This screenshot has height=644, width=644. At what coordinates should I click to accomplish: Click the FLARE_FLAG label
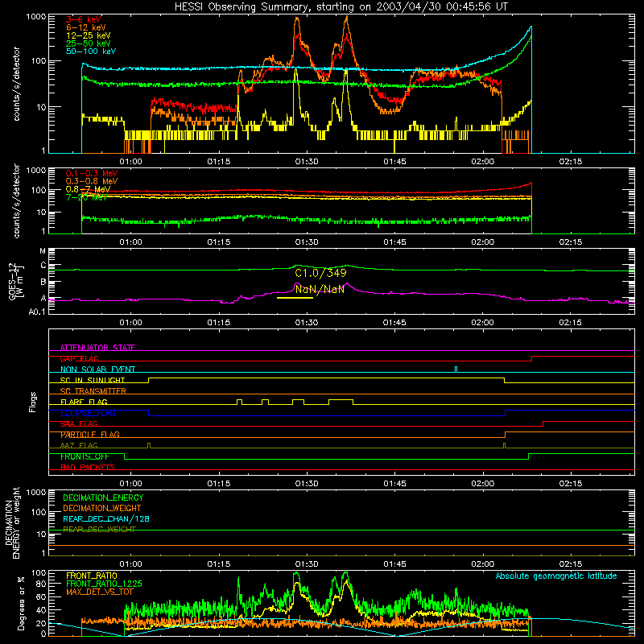[84, 402]
